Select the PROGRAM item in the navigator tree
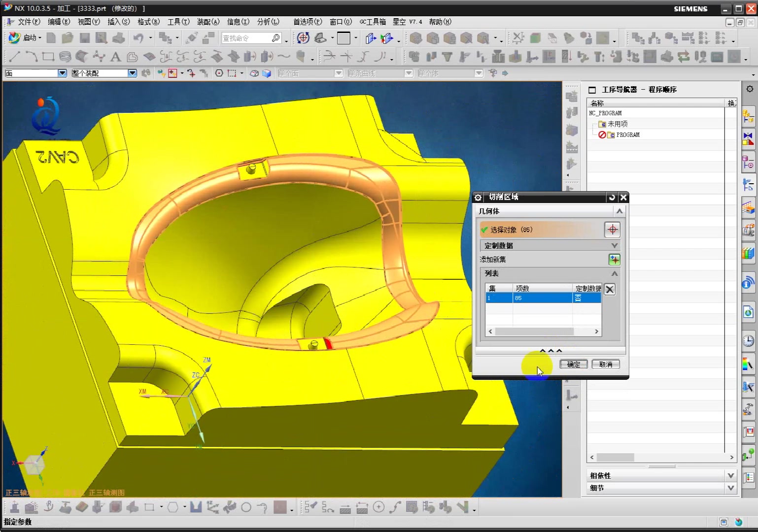758x532 pixels. (x=627, y=135)
